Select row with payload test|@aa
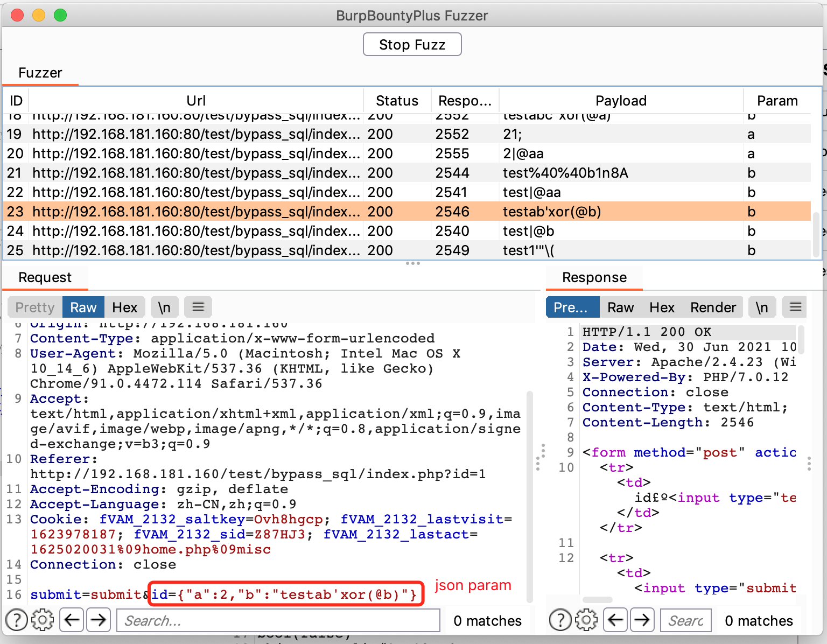Image resolution: width=827 pixels, height=644 pixels. point(407,192)
